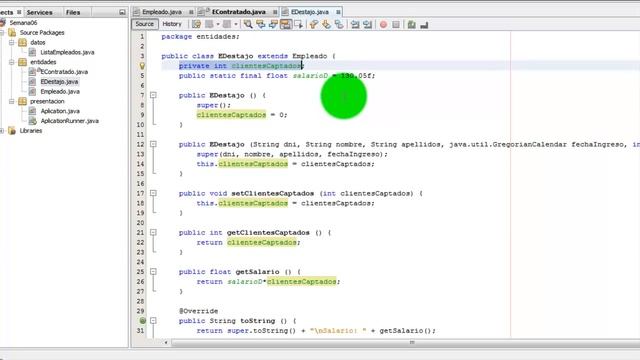Click 'getSalario' method name on line 25

click(258, 272)
